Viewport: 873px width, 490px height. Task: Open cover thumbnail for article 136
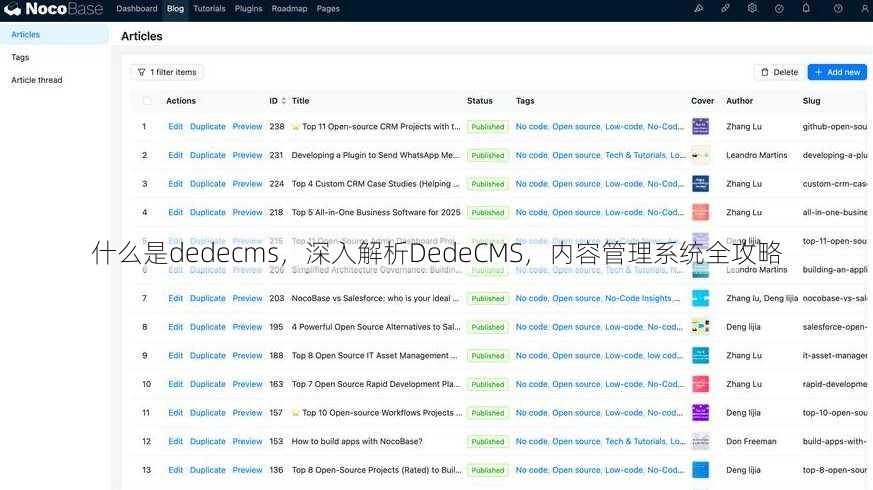click(700, 470)
